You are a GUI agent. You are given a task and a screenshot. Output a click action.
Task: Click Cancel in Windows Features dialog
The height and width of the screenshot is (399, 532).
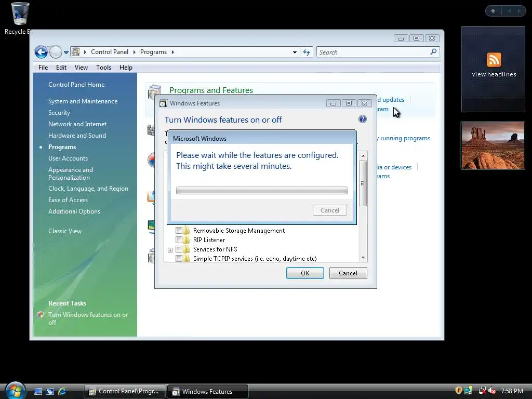coord(348,273)
